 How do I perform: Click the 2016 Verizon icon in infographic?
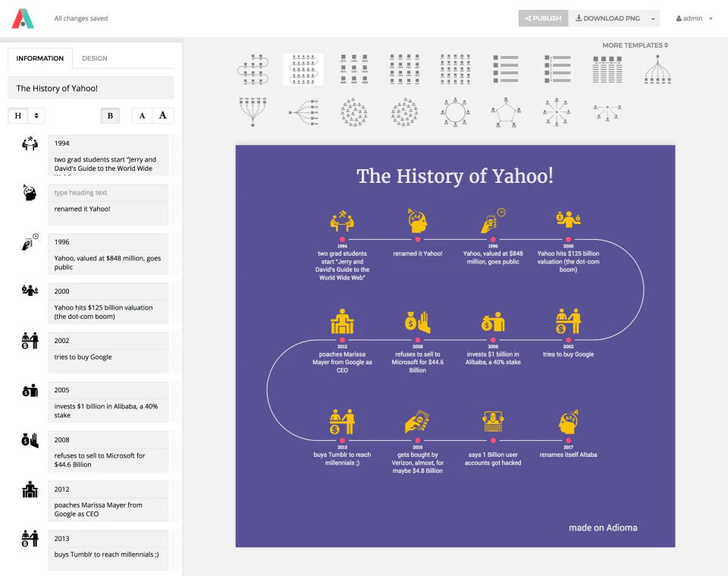pos(417,421)
